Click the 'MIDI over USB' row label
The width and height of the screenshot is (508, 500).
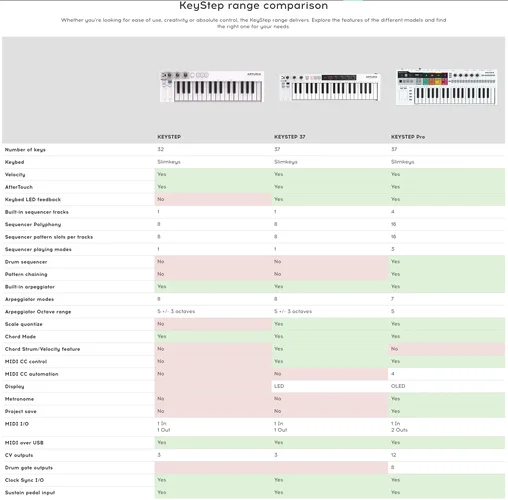(x=24, y=443)
